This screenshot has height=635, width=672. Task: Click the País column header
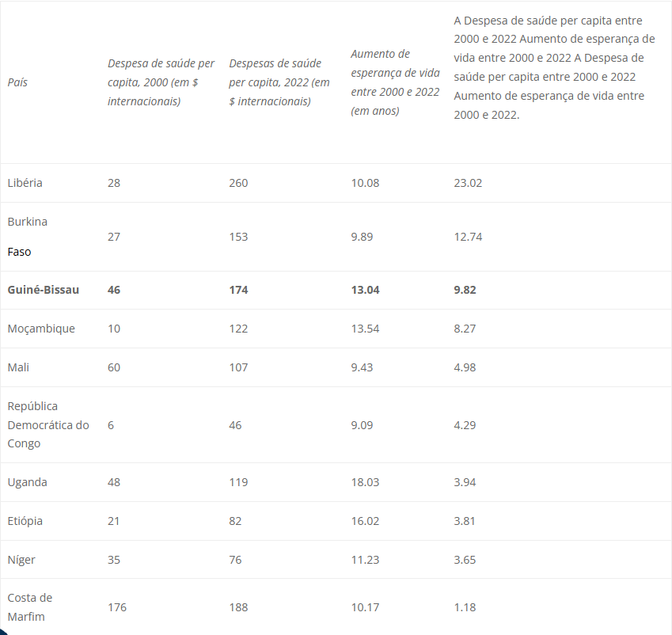[x=17, y=82]
